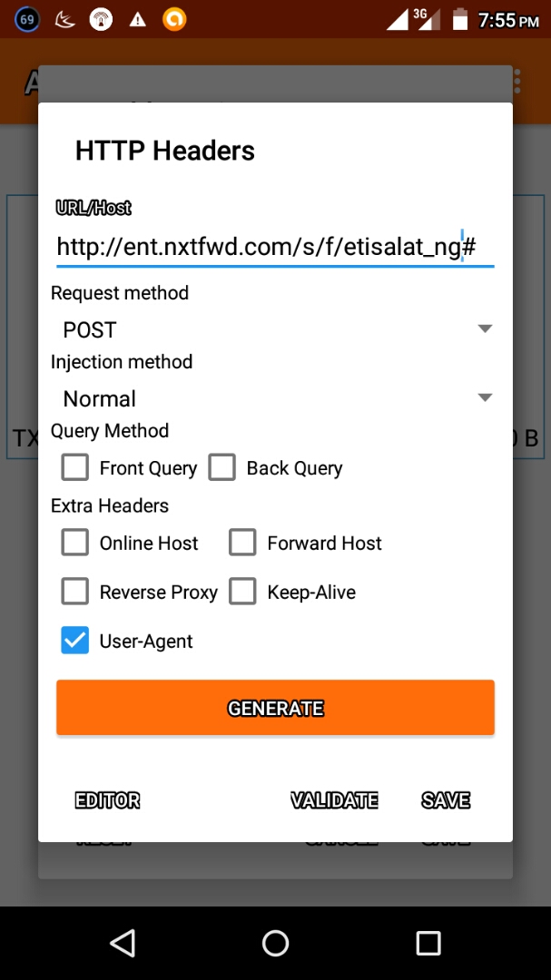The image size is (551, 980).
Task: Tap the orange circle notification icon
Action: [x=174, y=19]
